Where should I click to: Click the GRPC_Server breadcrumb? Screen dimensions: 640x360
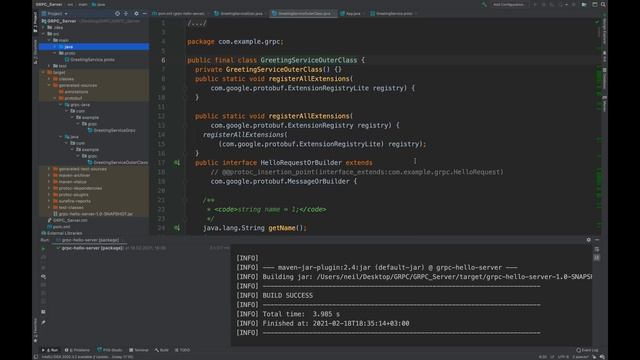pyautogui.click(x=49, y=4)
